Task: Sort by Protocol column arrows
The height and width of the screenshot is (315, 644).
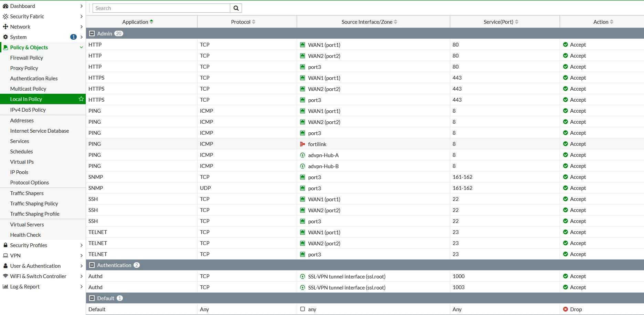Action: 254,22
